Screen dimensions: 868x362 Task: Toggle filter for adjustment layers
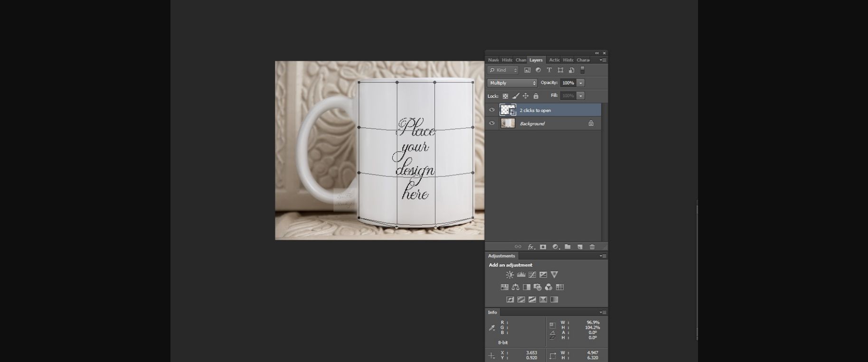pyautogui.click(x=538, y=70)
